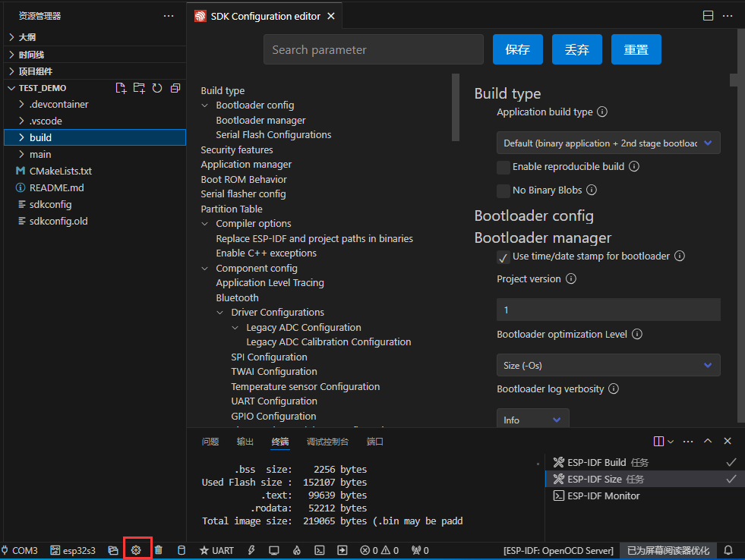This screenshot has width=745, height=560.
Task: Collapse Component config tree node
Action: pos(205,269)
